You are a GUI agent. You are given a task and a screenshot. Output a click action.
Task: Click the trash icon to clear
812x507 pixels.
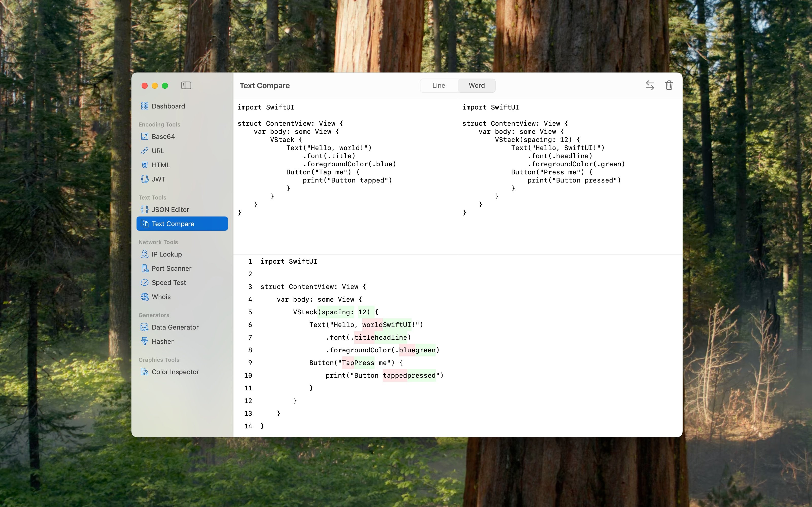tap(669, 85)
